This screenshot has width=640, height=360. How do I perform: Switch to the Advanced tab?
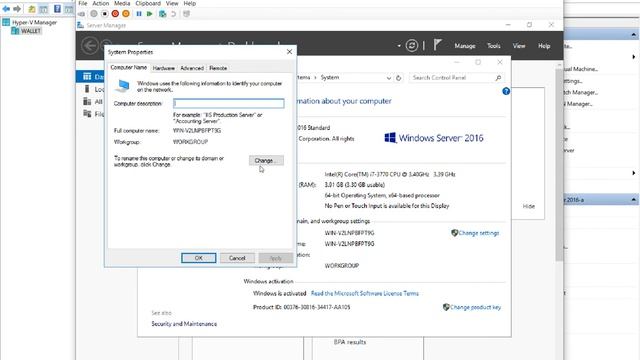click(x=192, y=68)
